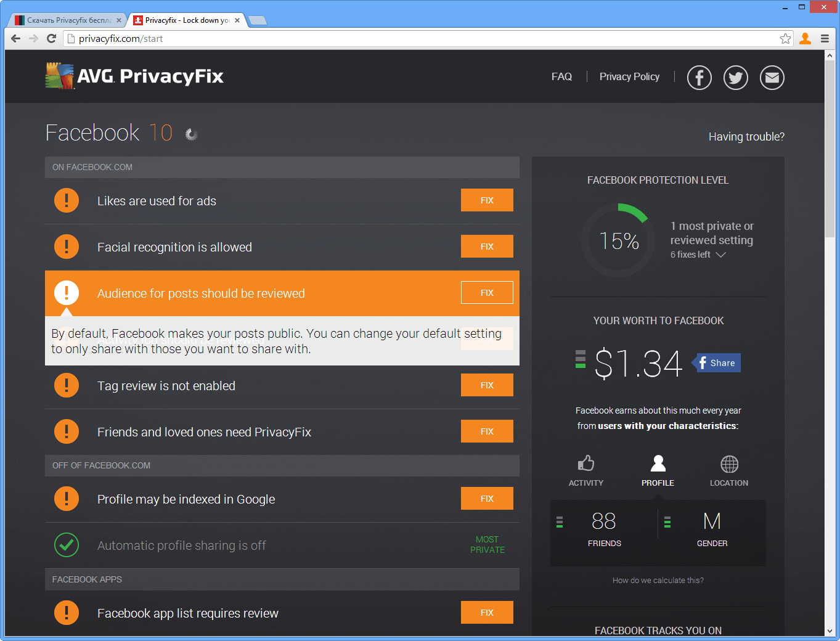The image size is (840, 641).
Task: Open the Chrome hamburger menu
Action: 825,39
